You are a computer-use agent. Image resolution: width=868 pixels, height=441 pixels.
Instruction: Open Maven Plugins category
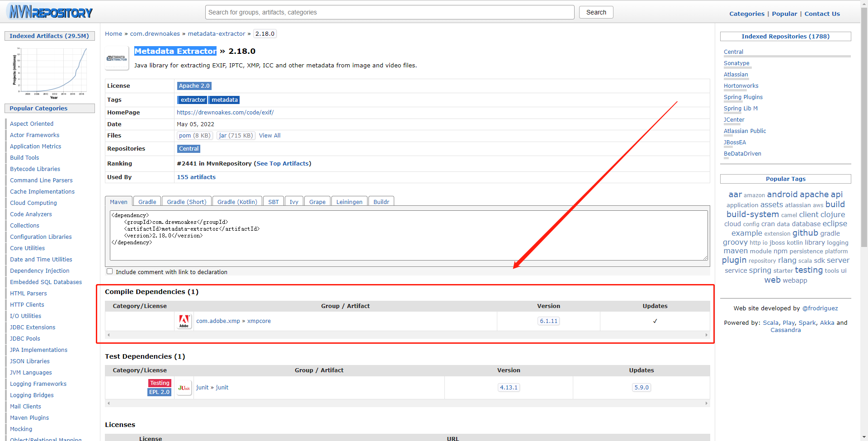[x=29, y=418]
